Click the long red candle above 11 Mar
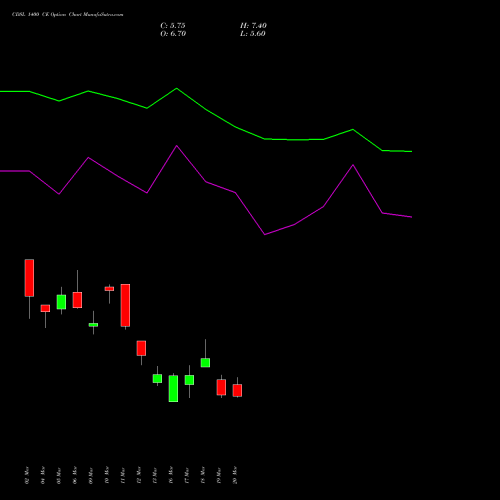This screenshot has height=500, width=500. coord(125,305)
